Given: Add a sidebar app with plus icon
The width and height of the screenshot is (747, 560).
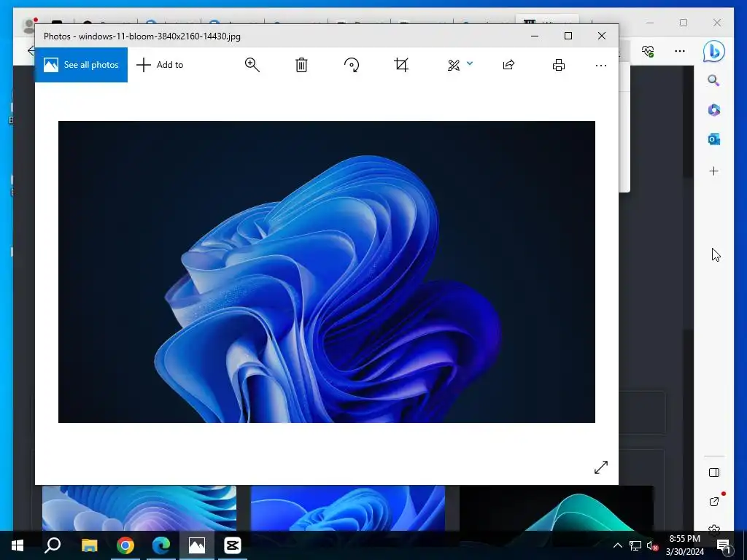Looking at the screenshot, I should click(x=713, y=171).
